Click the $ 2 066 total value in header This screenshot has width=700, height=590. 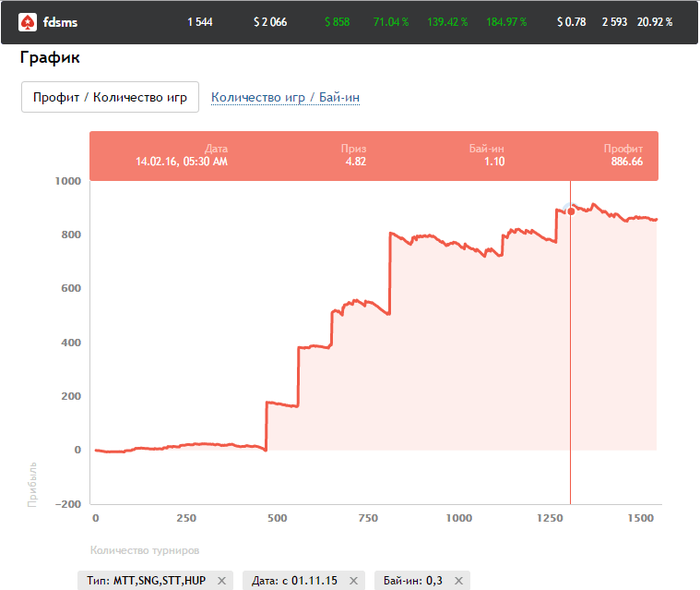(x=270, y=22)
